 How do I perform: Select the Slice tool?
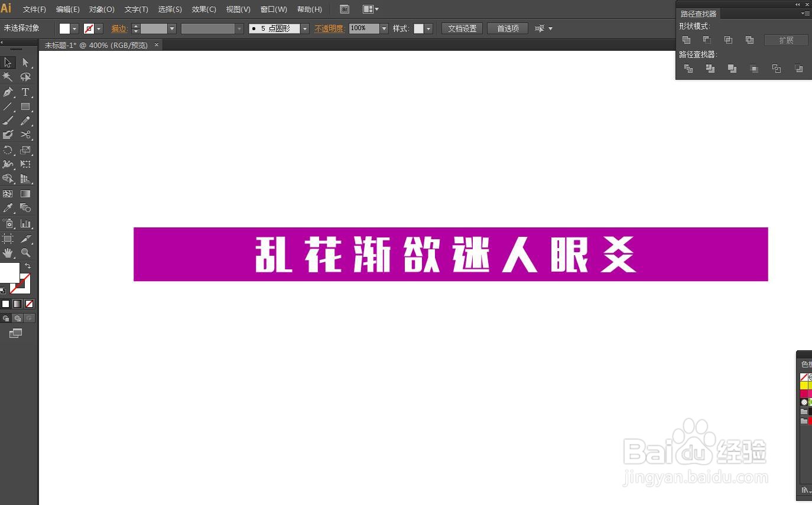25,239
